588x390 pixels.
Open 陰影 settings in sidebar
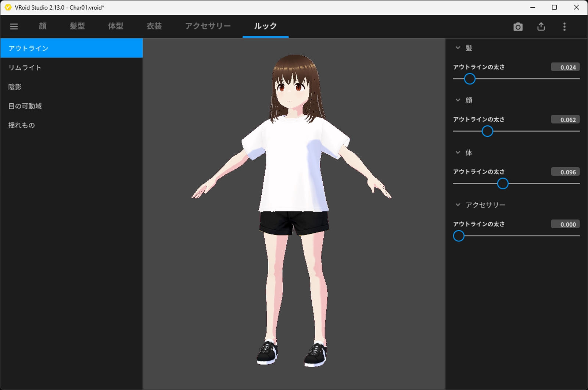pos(71,87)
